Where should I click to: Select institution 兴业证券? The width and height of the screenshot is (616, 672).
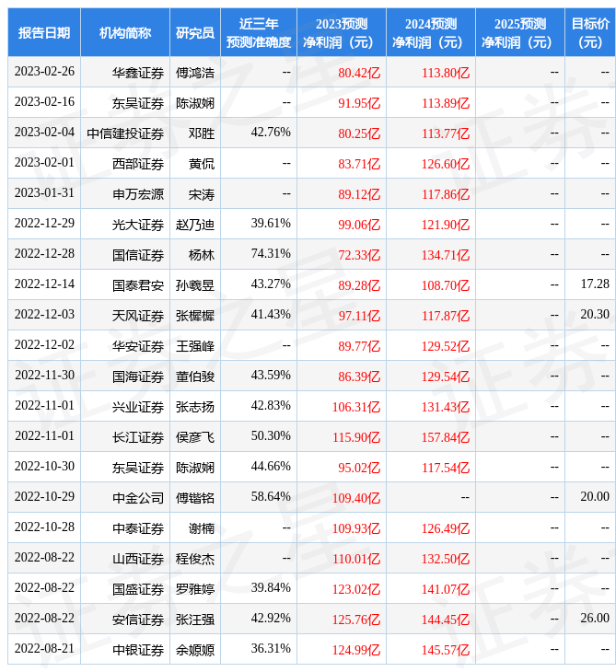(138, 407)
